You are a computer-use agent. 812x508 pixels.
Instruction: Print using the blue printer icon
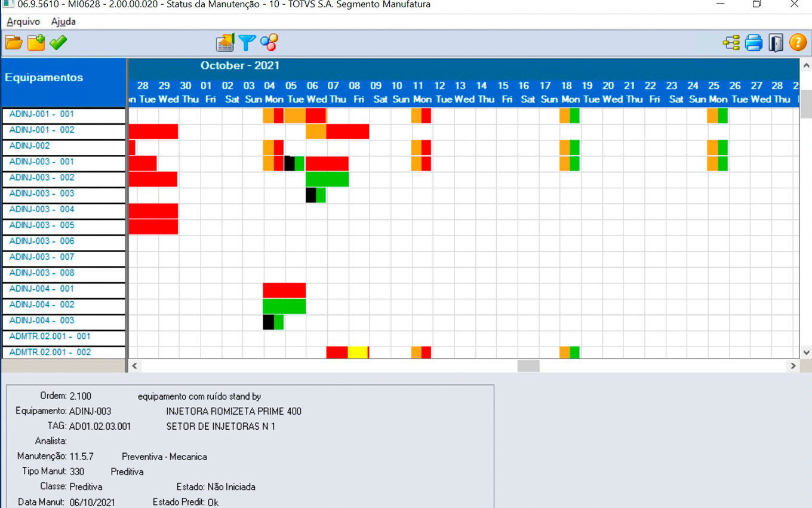[x=753, y=42]
